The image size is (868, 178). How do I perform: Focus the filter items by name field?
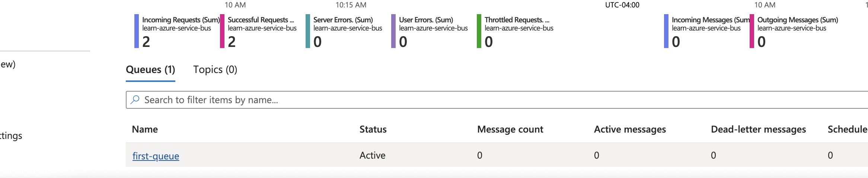click(x=484, y=100)
